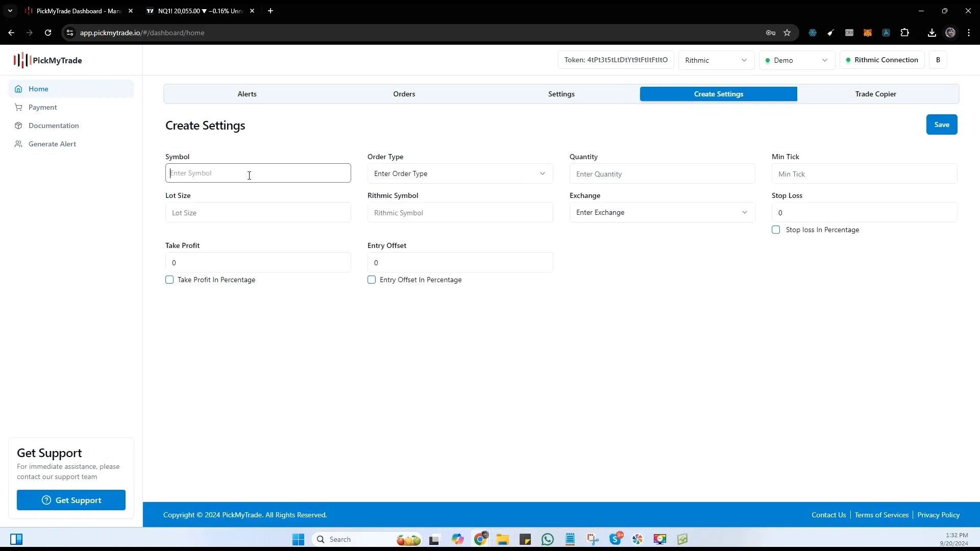Click the PickMyTrade home icon
The height and width of the screenshot is (551, 980).
pyautogui.click(x=18, y=89)
